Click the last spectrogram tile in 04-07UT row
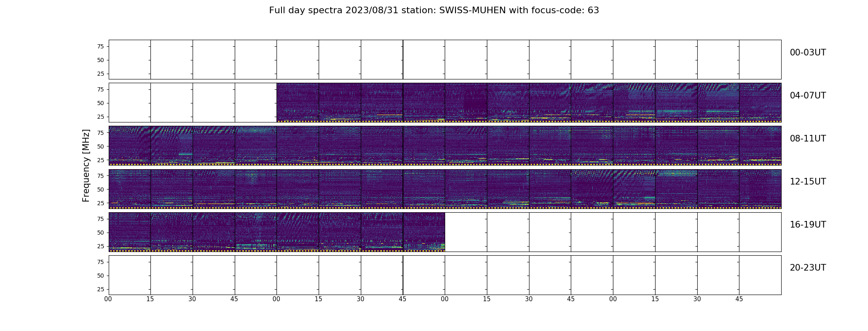Viewport: 868px width, 331px height. tap(760, 103)
